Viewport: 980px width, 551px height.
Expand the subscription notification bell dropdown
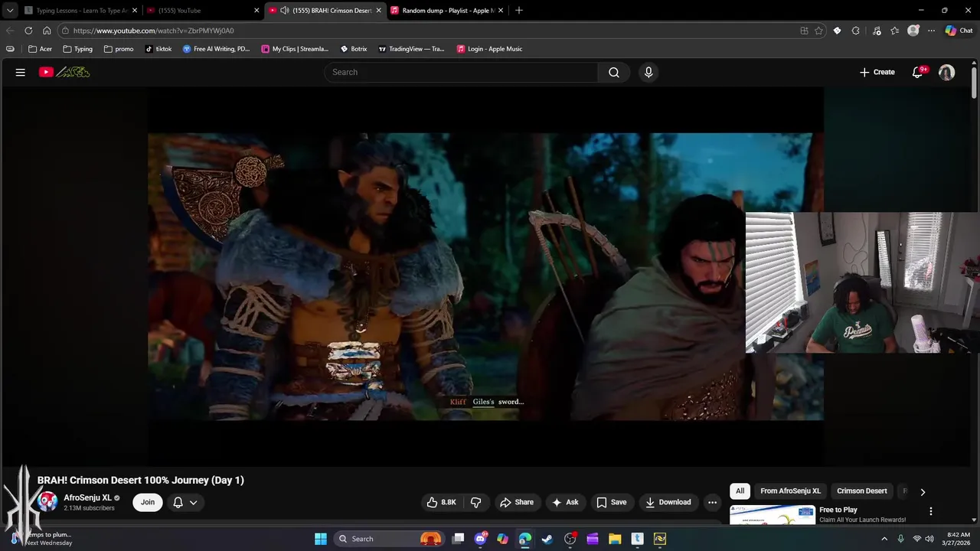[185, 502]
